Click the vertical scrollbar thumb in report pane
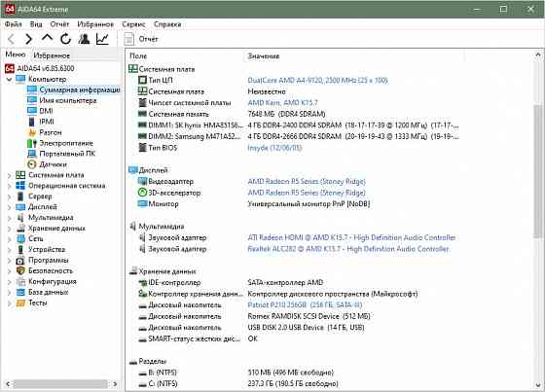Viewport: 545px width, 392px height. tap(538, 171)
